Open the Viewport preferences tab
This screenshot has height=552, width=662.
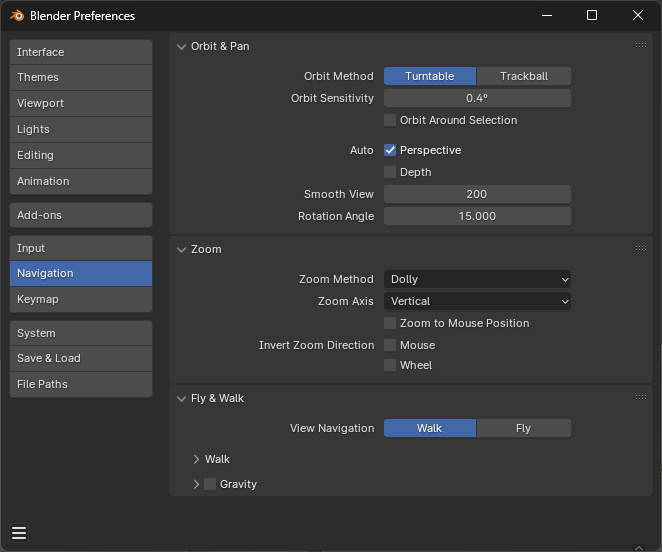[x=81, y=103]
